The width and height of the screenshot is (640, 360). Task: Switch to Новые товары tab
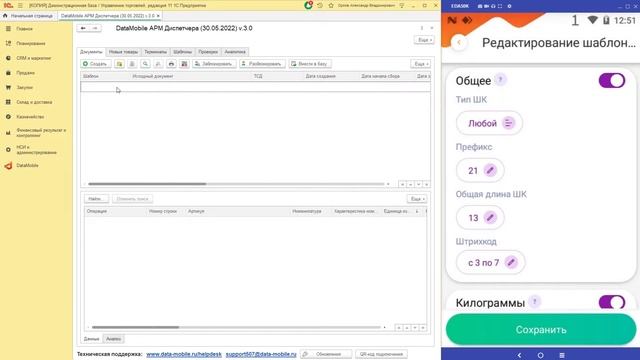pyautogui.click(x=123, y=52)
